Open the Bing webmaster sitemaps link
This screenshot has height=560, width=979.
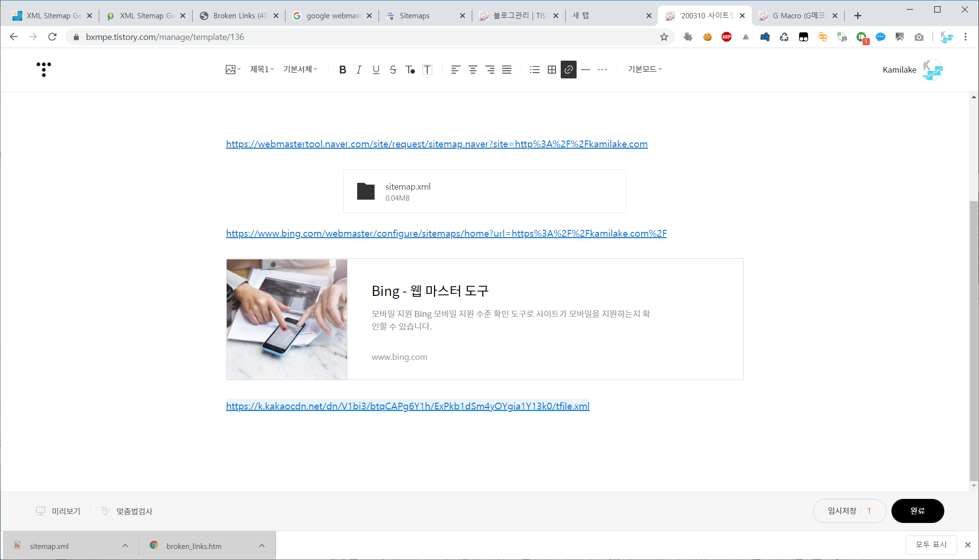point(446,234)
